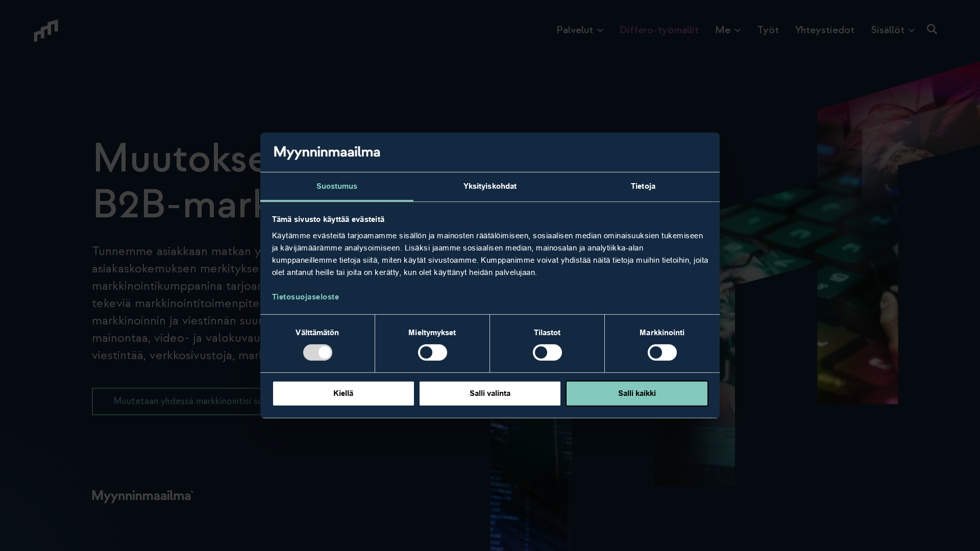
Task: Enable the Tilastot cookie toggle
Action: coord(547,353)
